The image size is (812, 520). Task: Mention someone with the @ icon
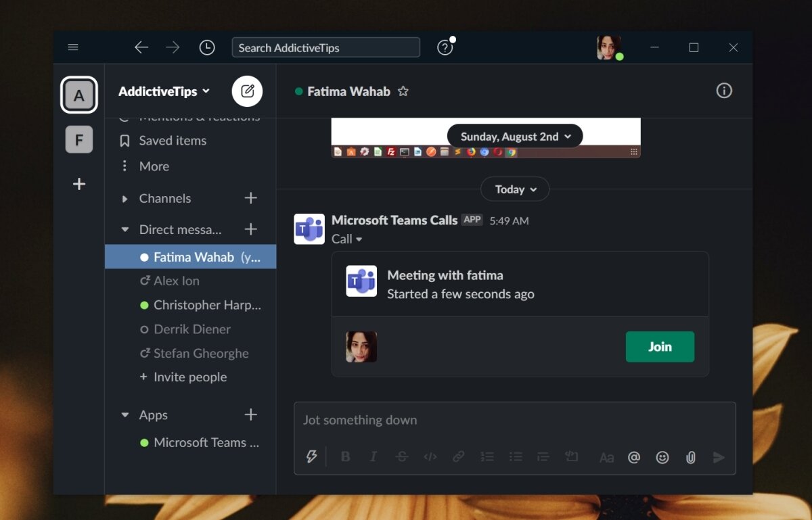(634, 457)
